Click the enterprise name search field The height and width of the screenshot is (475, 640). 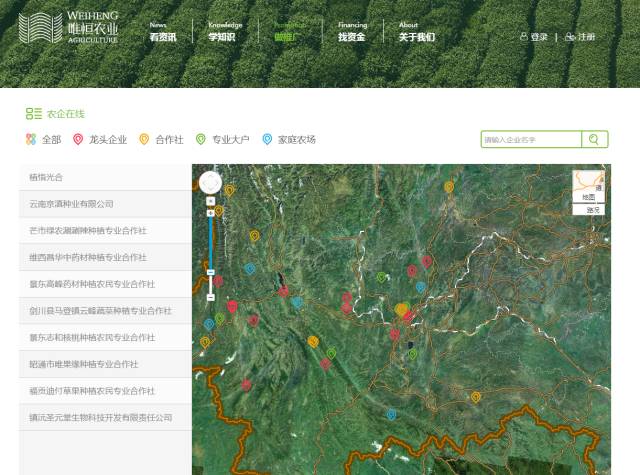coord(531,140)
